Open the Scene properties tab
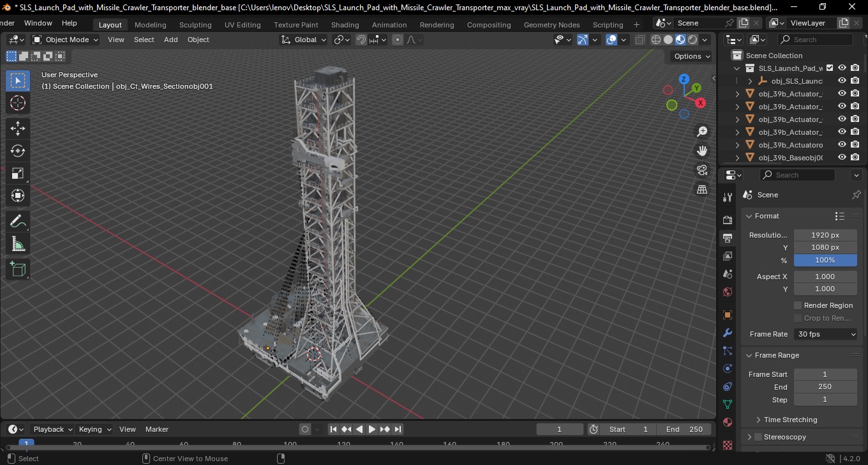Image resolution: width=868 pixels, height=465 pixels. (x=728, y=274)
